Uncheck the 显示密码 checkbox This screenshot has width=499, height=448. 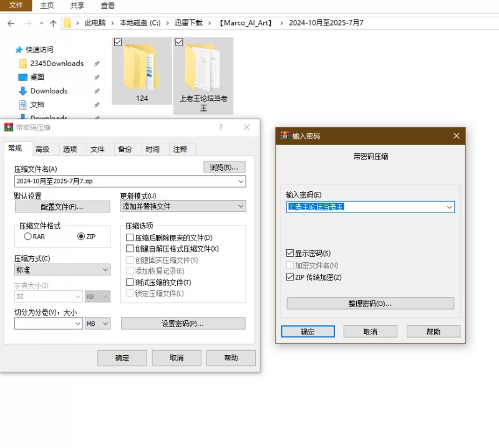click(x=289, y=253)
